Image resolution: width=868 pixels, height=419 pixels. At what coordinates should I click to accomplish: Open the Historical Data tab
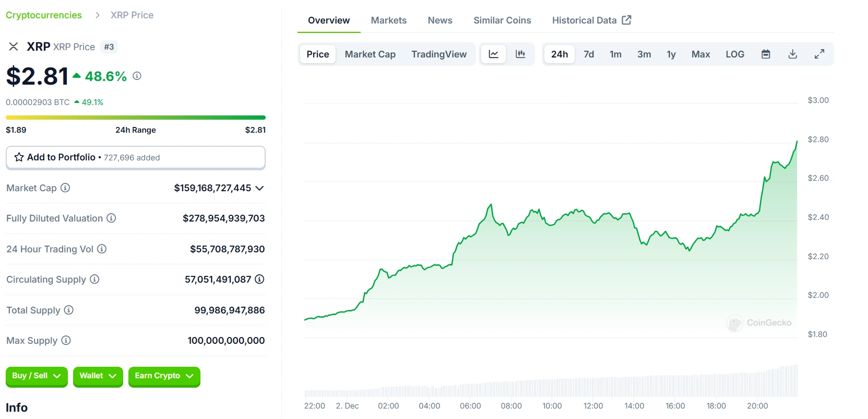pos(591,20)
